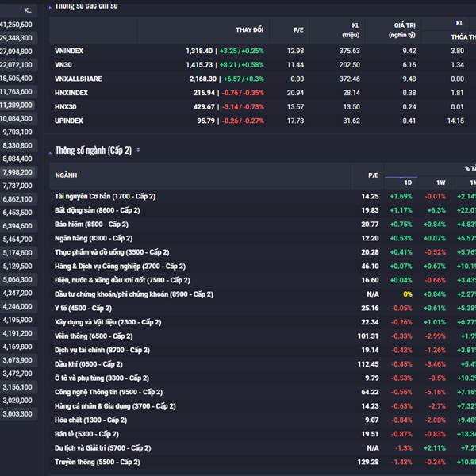Viewport: 476px width, 476px height.
Task: Click the THAY ĐỔI column header
Action: tap(249, 30)
